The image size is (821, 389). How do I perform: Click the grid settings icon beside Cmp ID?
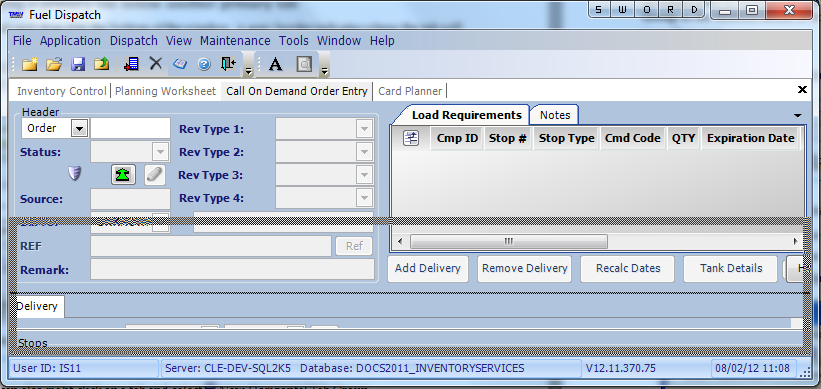pyautogui.click(x=411, y=138)
